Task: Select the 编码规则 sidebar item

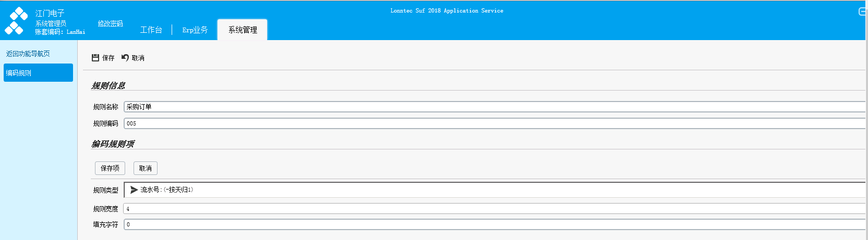Action: pyautogui.click(x=38, y=73)
